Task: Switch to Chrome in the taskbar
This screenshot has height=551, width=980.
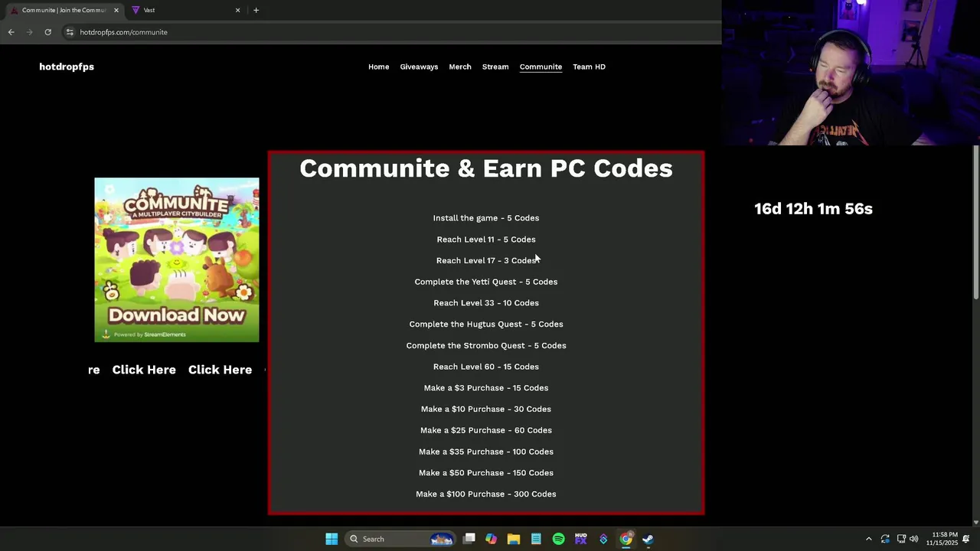Action: [x=626, y=539]
